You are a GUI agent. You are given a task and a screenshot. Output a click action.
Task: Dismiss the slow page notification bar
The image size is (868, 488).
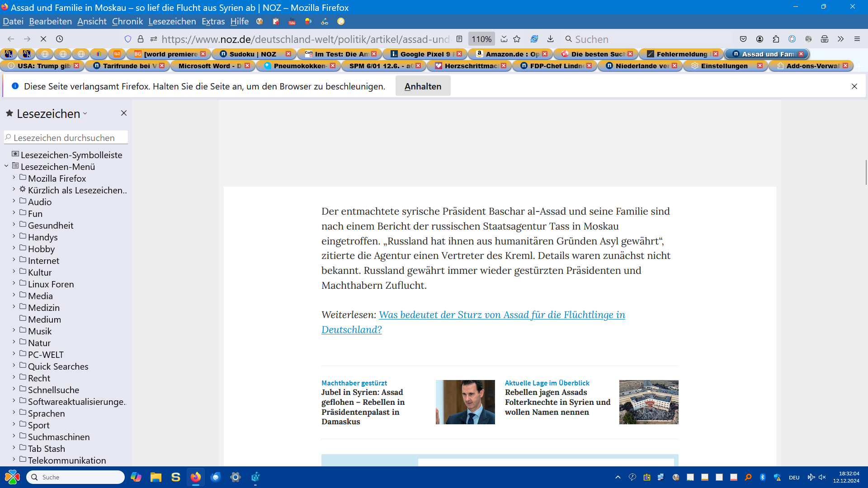click(854, 86)
